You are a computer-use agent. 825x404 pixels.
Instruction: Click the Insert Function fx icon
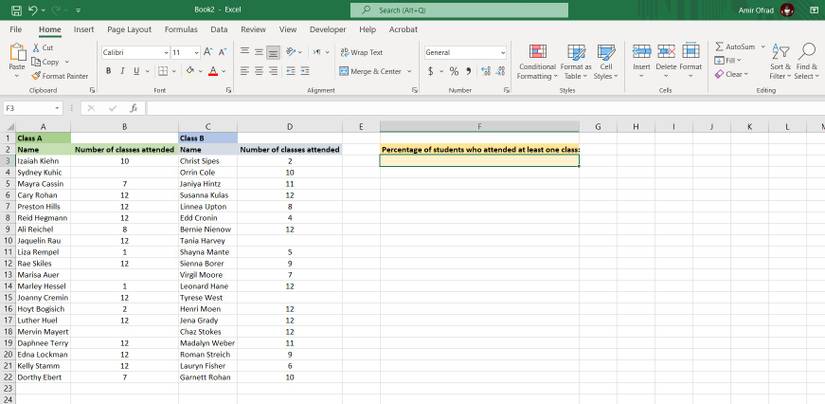coord(133,108)
